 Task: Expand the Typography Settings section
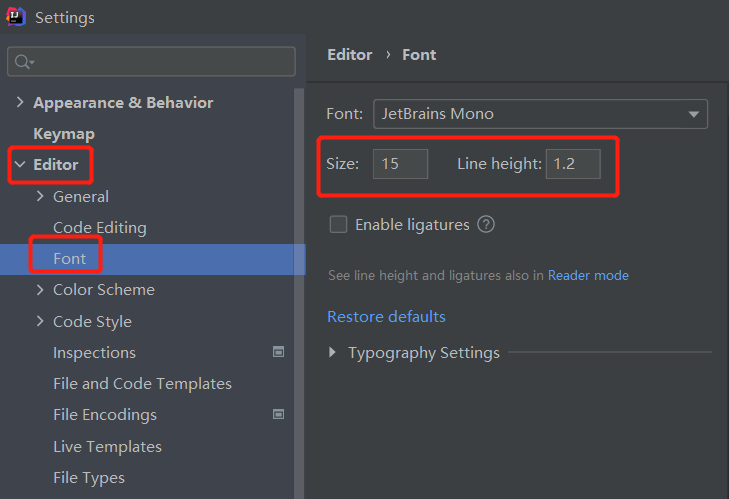333,353
